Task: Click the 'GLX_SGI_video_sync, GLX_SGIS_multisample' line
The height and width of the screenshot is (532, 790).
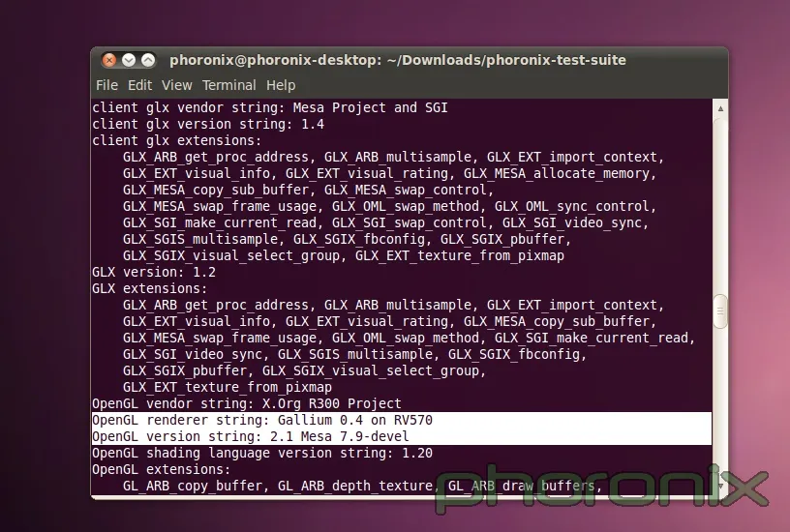Action: (354, 354)
